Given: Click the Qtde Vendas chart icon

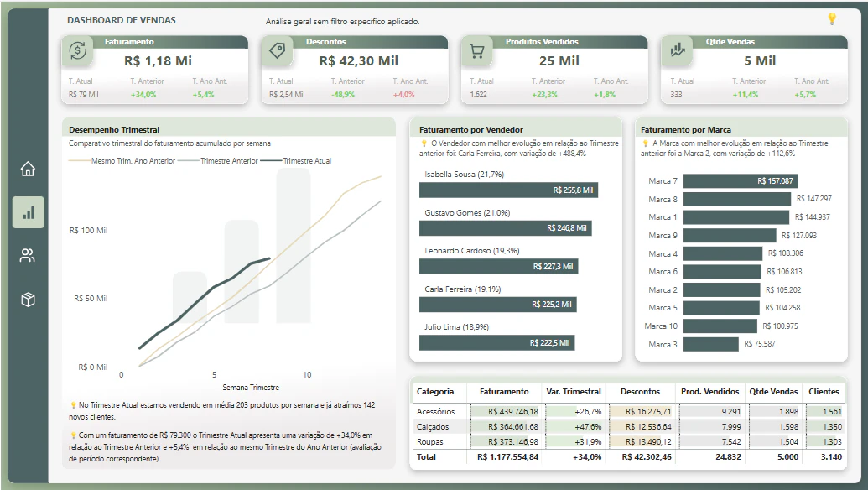Looking at the screenshot, I should (x=677, y=51).
